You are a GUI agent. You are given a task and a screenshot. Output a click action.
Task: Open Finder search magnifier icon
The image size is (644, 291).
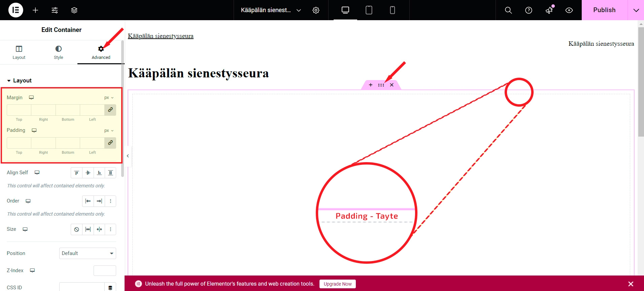(x=508, y=10)
